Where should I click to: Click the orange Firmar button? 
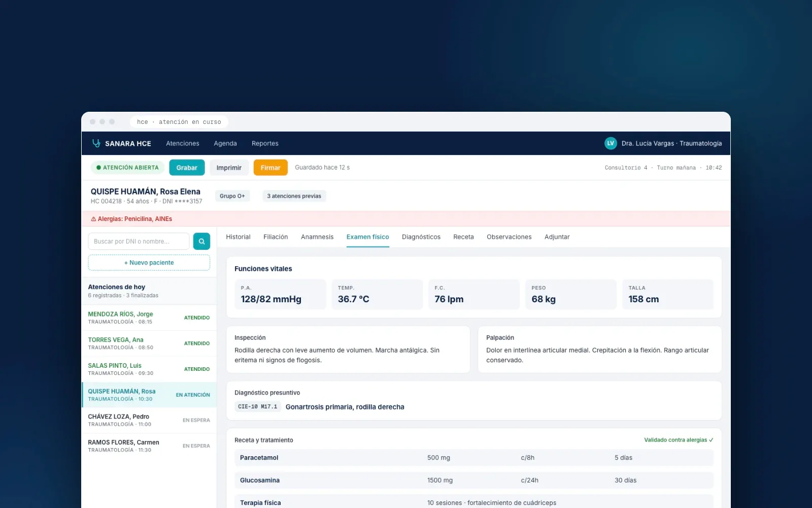pos(270,168)
